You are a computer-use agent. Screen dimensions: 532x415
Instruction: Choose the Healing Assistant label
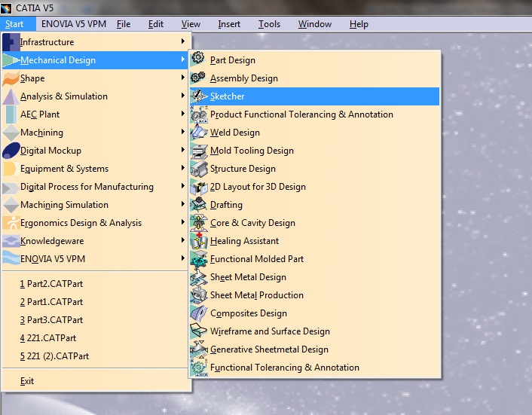(244, 241)
